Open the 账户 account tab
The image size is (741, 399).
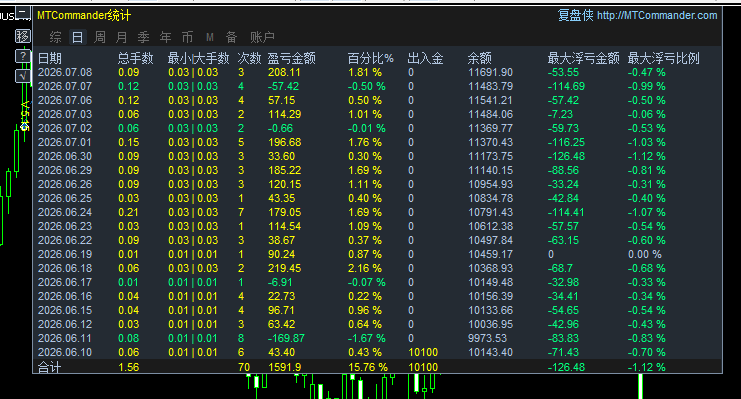tap(262, 37)
